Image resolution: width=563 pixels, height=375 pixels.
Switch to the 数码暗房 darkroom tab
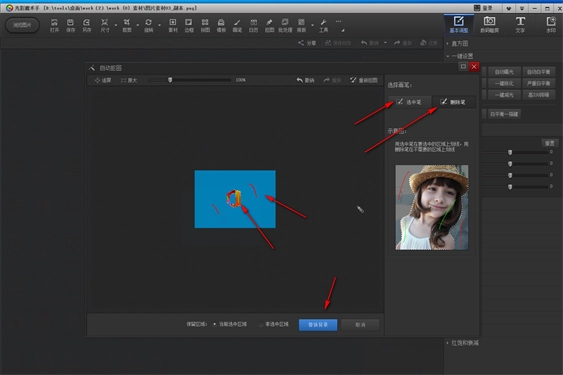point(489,24)
